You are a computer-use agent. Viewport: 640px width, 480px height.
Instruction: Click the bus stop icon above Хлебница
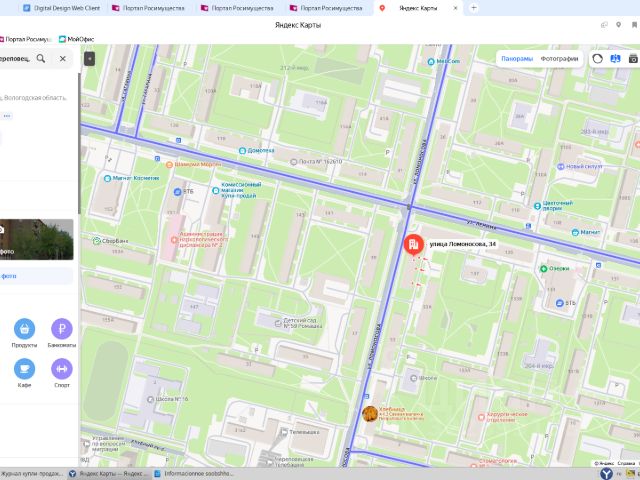coord(367,396)
